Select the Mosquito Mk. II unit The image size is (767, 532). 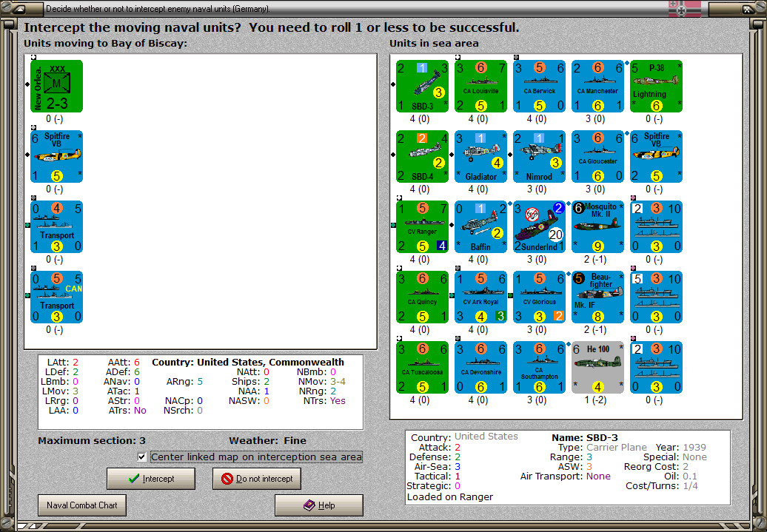tap(597, 227)
